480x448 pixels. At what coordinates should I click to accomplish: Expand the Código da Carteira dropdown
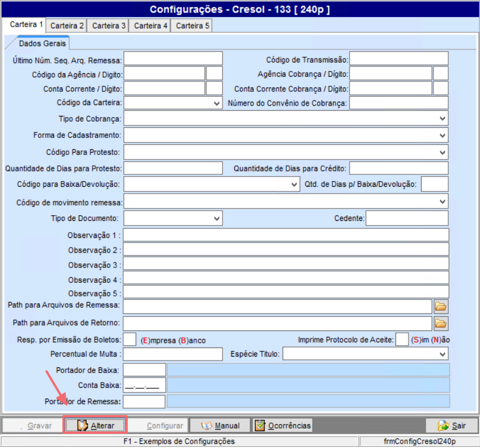[217, 103]
